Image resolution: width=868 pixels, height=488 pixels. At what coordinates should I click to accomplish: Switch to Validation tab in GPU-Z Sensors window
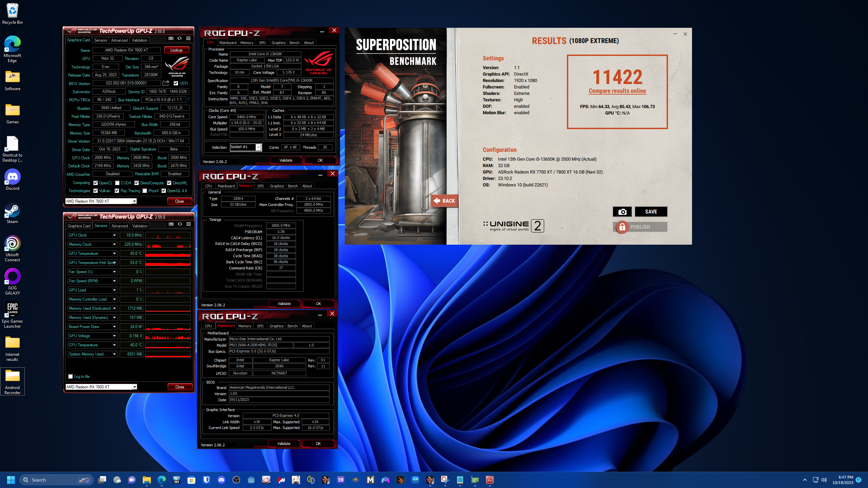coord(140,226)
